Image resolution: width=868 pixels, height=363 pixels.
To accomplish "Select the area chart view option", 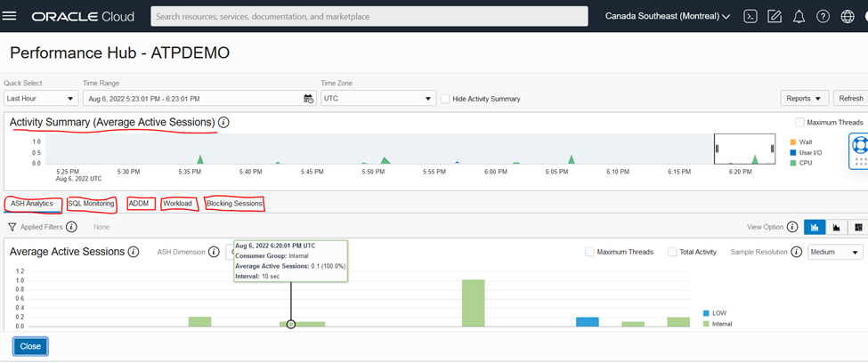I will 836,227.
